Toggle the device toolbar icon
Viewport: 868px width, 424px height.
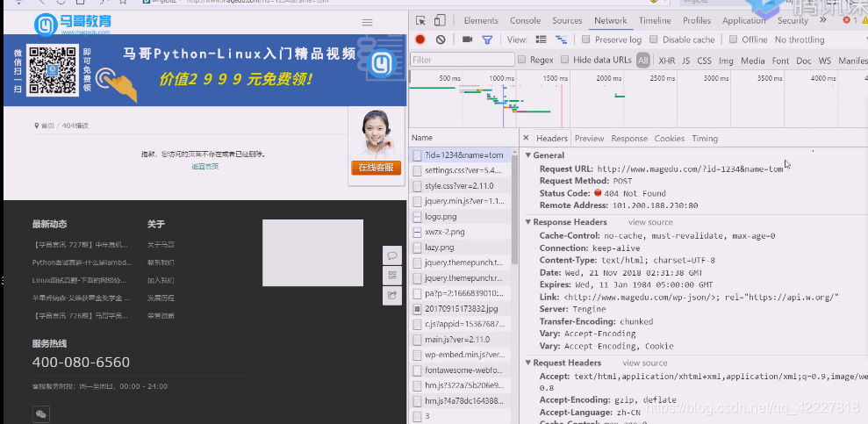tap(440, 21)
